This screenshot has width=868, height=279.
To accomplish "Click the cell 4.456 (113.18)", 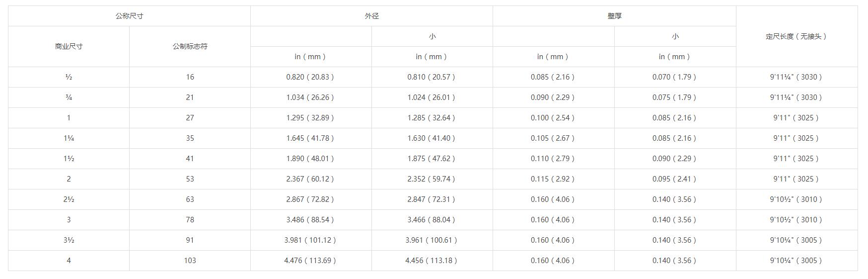I will click(432, 261).
